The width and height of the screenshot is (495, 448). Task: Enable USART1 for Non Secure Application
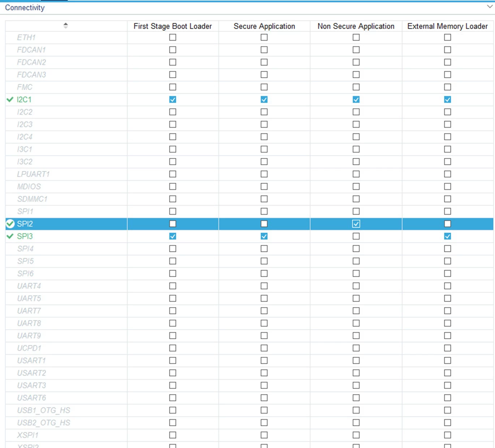coord(356,360)
